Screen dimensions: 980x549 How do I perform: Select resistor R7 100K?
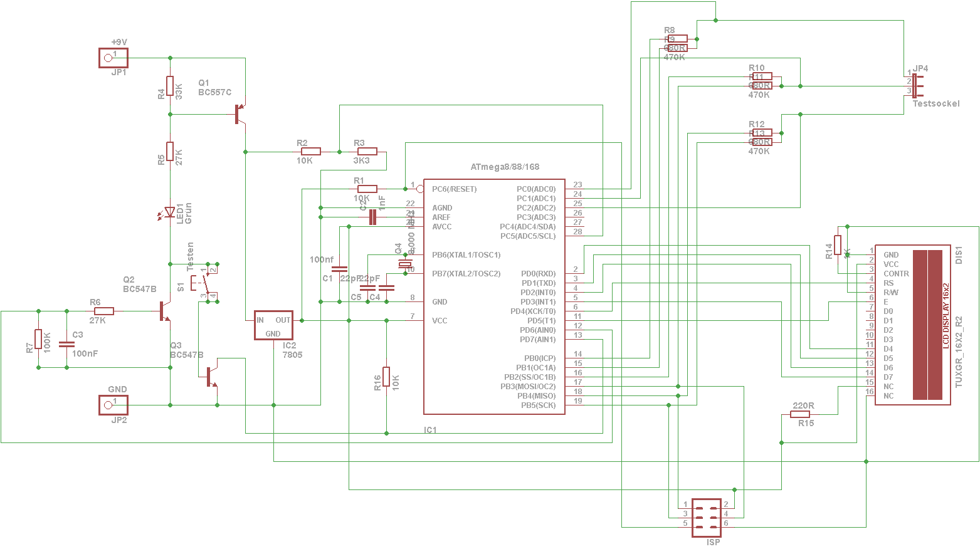[x=38, y=339]
